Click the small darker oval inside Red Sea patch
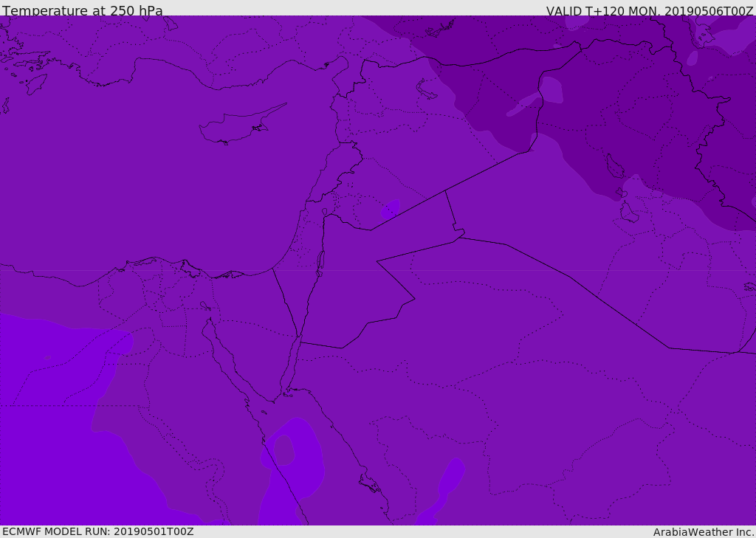The width and height of the screenshot is (756, 538). 284,449
